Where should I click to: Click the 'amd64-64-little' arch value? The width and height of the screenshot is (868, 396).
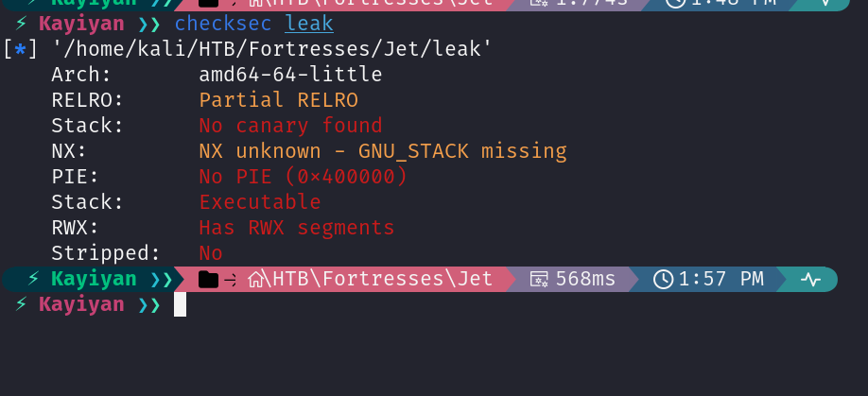point(290,75)
